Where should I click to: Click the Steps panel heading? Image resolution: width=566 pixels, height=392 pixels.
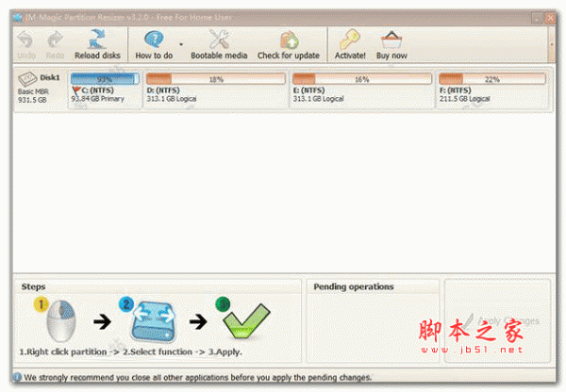pos(33,286)
